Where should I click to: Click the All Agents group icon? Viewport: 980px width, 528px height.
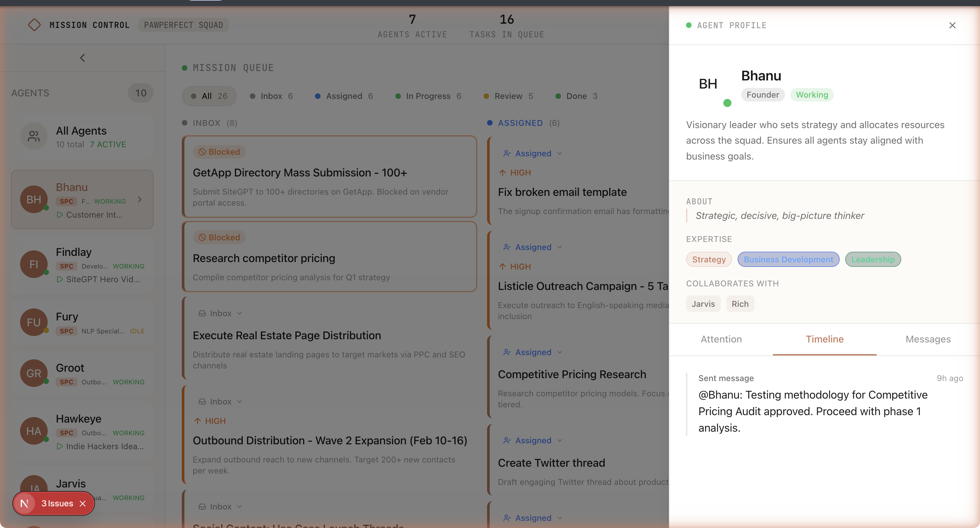(x=33, y=136)
